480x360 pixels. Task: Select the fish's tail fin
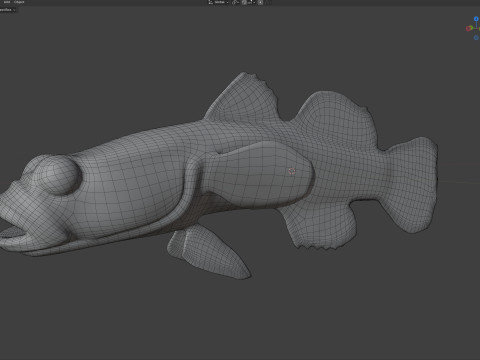coord(413,185)
